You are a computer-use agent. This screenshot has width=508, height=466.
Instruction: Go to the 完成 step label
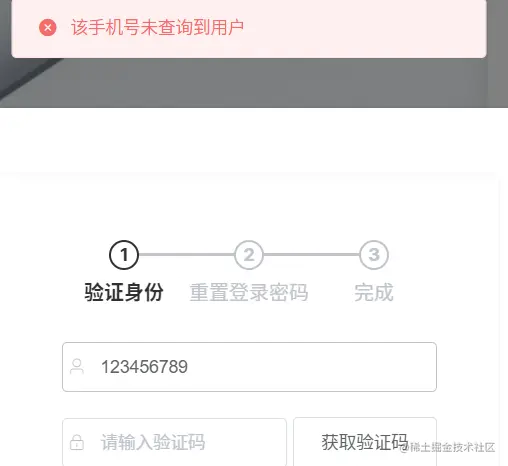point(374,292)
